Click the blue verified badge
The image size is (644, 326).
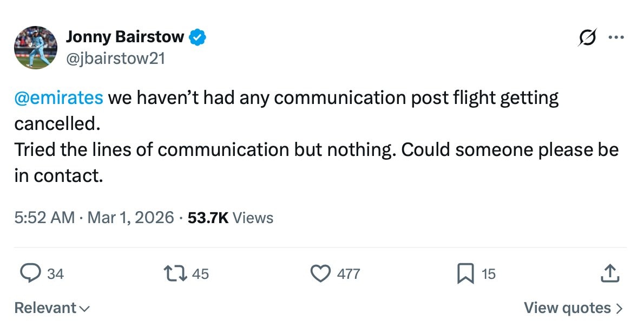(x=197, y=37)
